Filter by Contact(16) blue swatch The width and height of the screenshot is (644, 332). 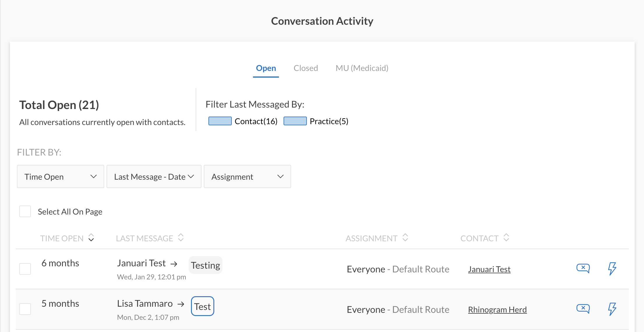tap(220, 121)
